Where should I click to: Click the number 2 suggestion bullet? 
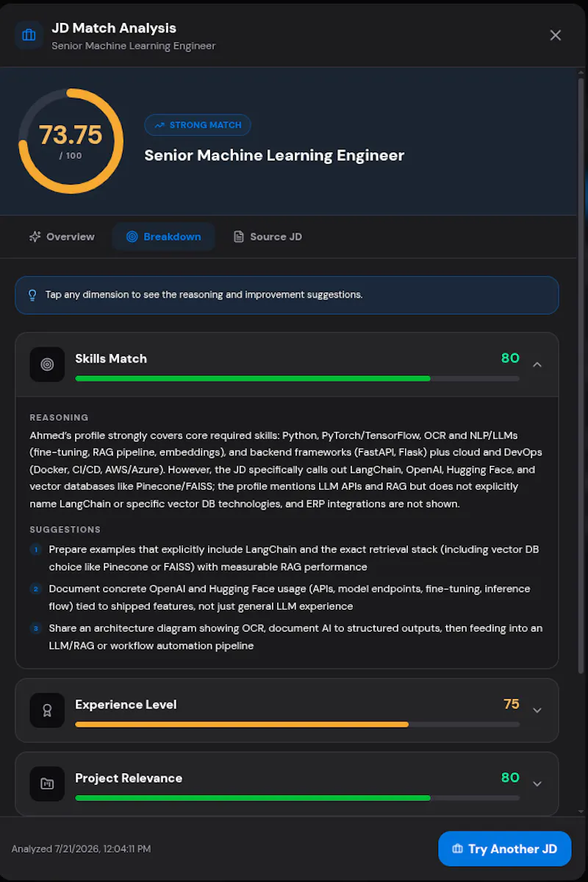[x=36, y=589]
